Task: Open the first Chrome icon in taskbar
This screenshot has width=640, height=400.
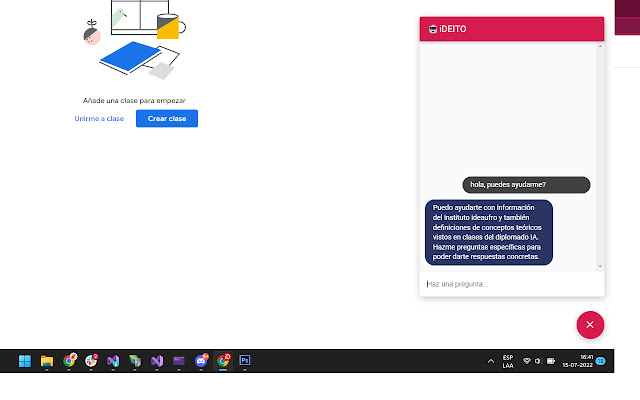Action: pos(69,361)
